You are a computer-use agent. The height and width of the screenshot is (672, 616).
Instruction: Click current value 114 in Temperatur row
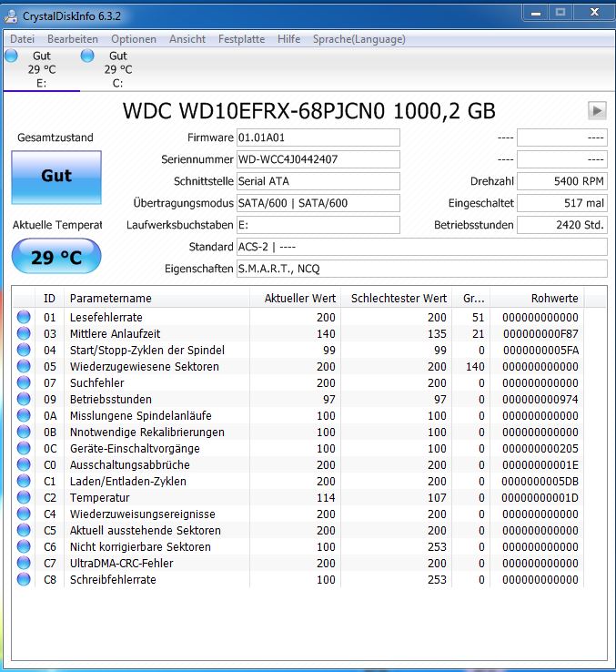pyautogui.click(x=326, y=497)
